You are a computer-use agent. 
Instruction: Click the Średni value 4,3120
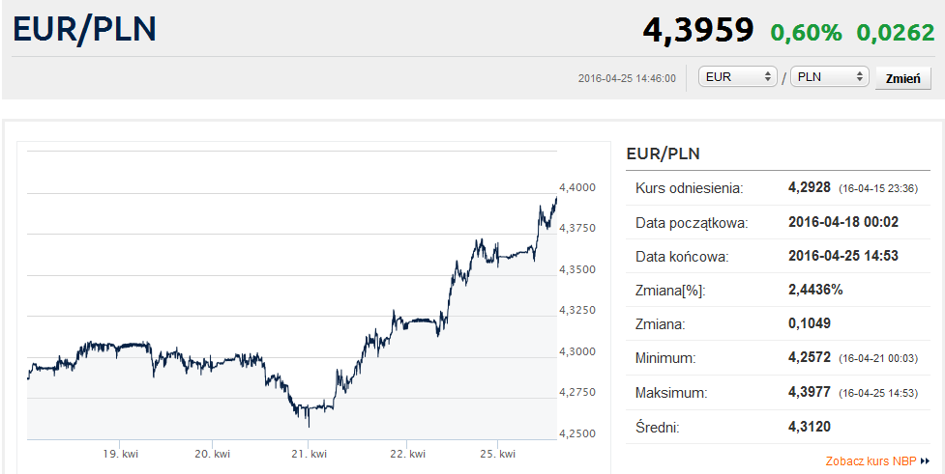click(809, 427)
